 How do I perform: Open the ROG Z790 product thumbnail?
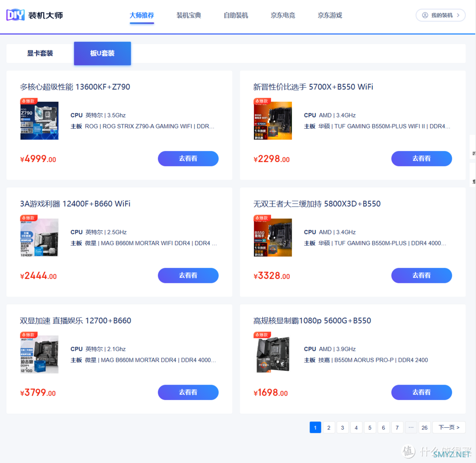[40, 120]
